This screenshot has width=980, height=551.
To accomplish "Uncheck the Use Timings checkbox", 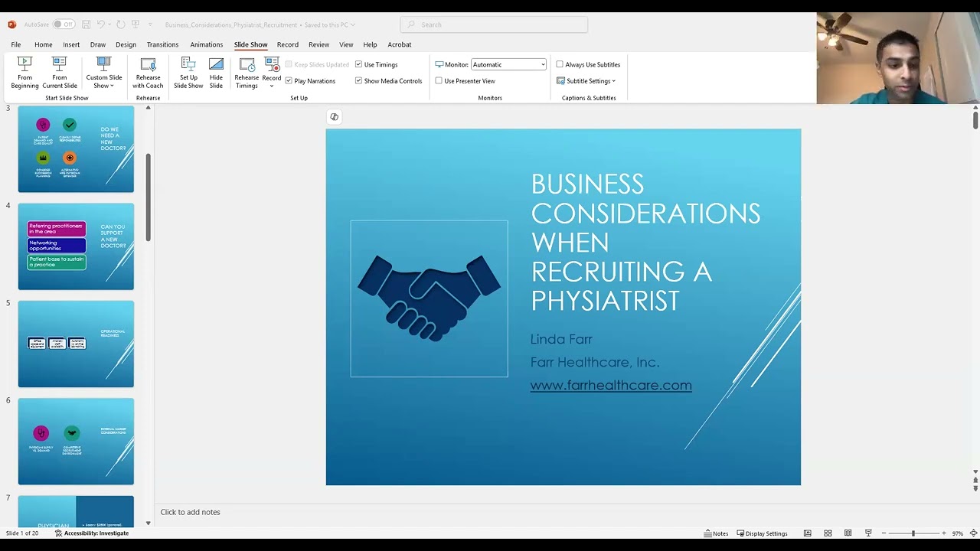I will pyautogui.click(x=358, y=64).
